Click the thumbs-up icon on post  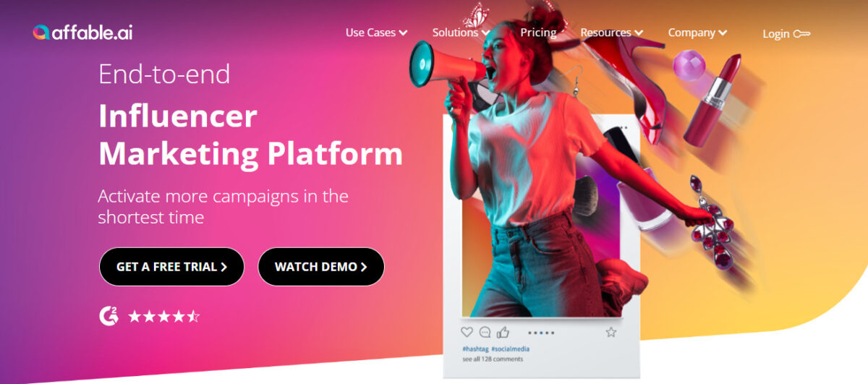click(x=503, y=332)
